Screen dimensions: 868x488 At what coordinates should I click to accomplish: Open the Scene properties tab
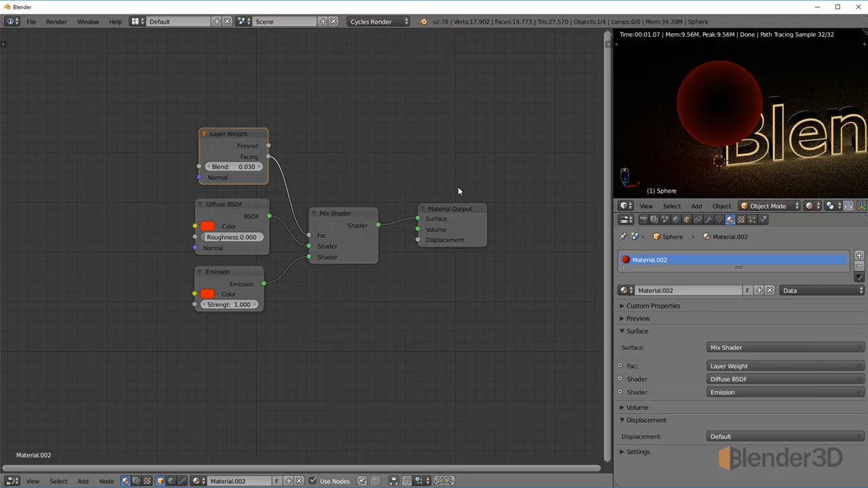(x=665, y=220)
